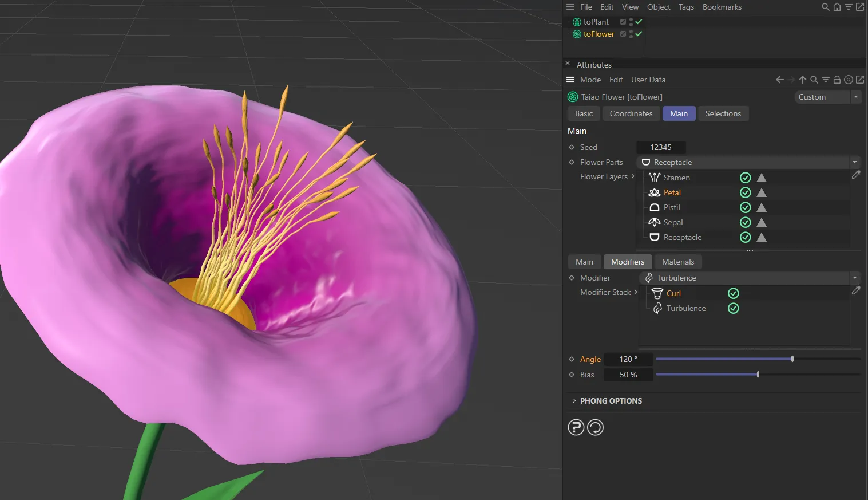Viewport: 868px width, 500px height.
Task: Disable the Turbulence modifier checkmark
Action: coord(733,308)
